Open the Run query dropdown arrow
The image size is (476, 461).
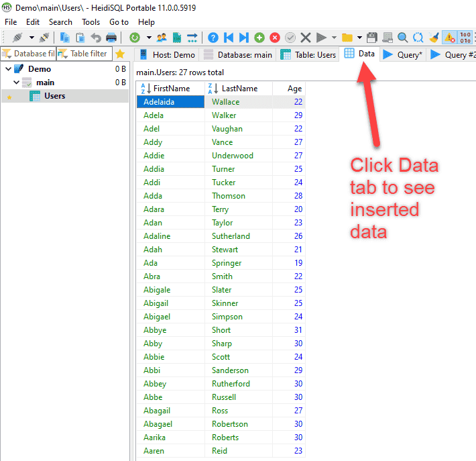pyautogui.click(x=335, y=38)
